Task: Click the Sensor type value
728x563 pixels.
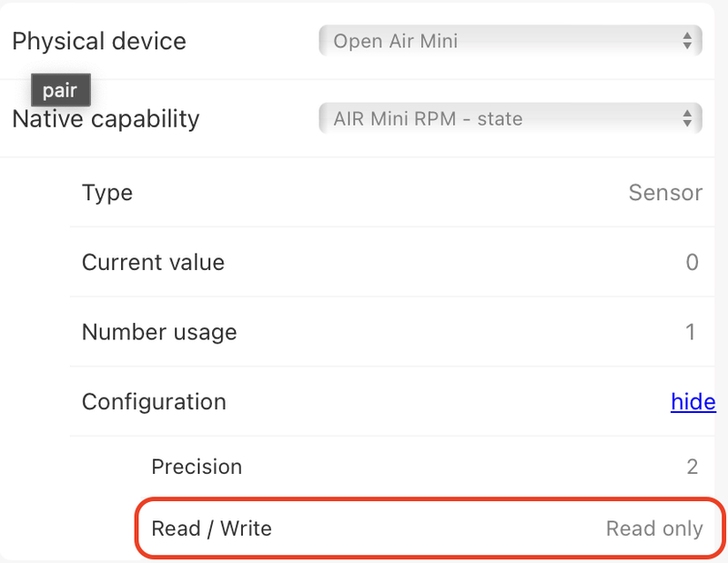Action: (665, 193)
